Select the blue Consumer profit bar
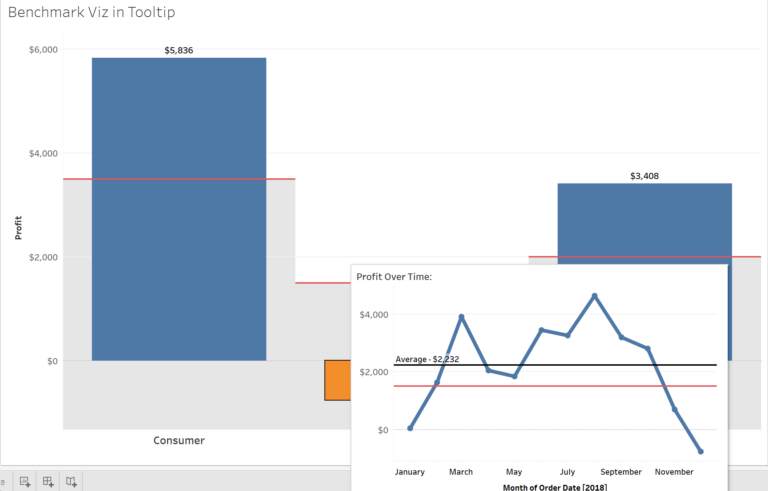Image resolution: width=768 pixels, height=491 pixels. (x=179, y=208)
